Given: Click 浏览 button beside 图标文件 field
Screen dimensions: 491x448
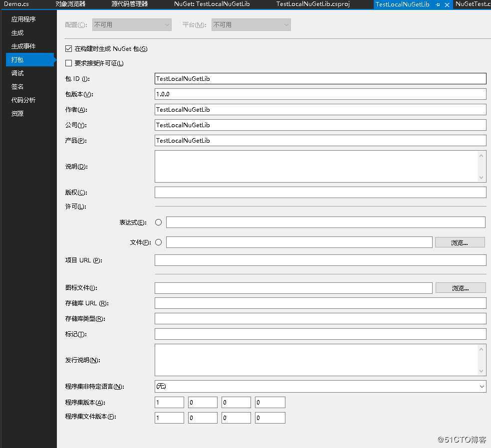Looking at the screenshot, I should (460, 288).
